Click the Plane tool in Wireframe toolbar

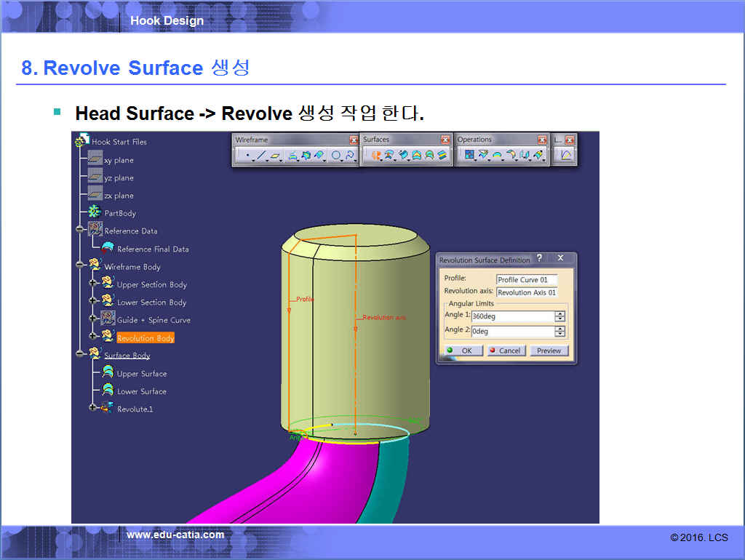click(276, 155)
